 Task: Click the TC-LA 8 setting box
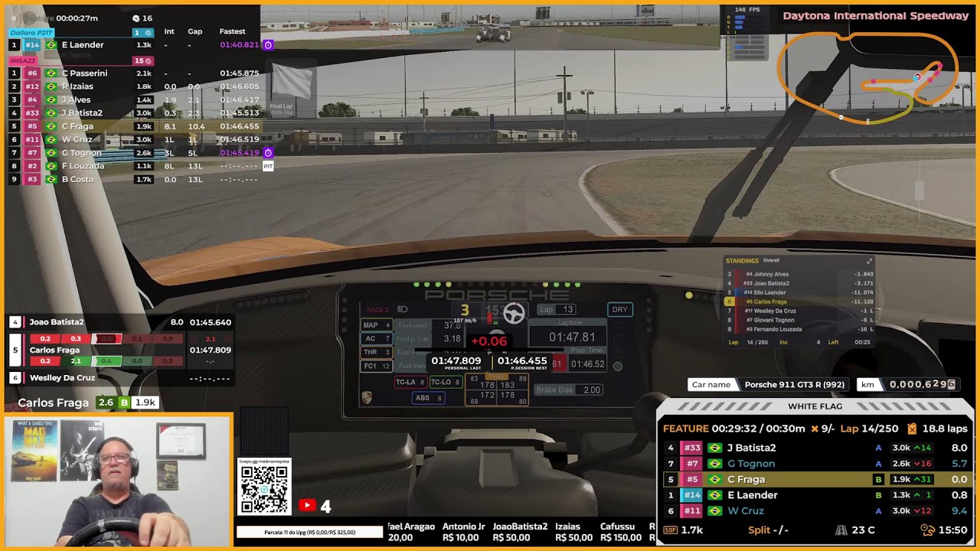click(x=410, y=382)
